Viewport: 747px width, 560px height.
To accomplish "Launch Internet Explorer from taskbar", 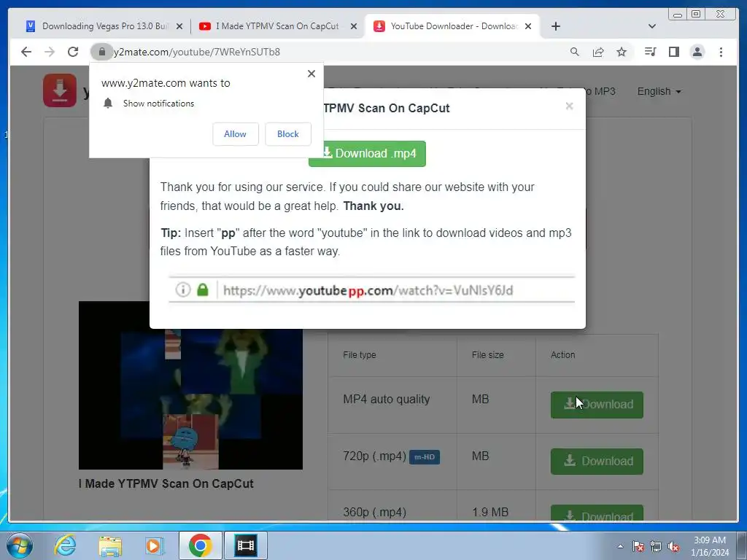I will pyautogui.click(x=65, y=545).
